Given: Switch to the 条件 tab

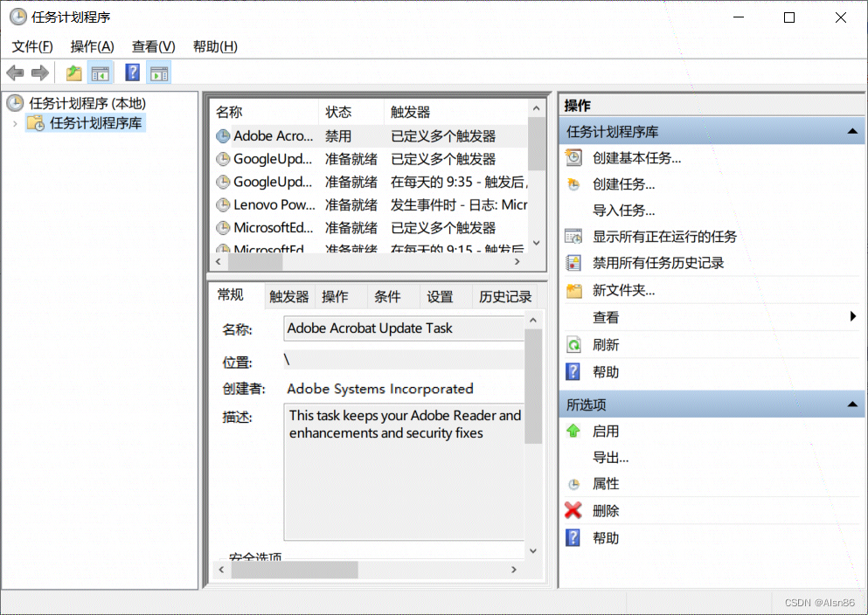Looking at the screenshot, I should click(387, 297).
